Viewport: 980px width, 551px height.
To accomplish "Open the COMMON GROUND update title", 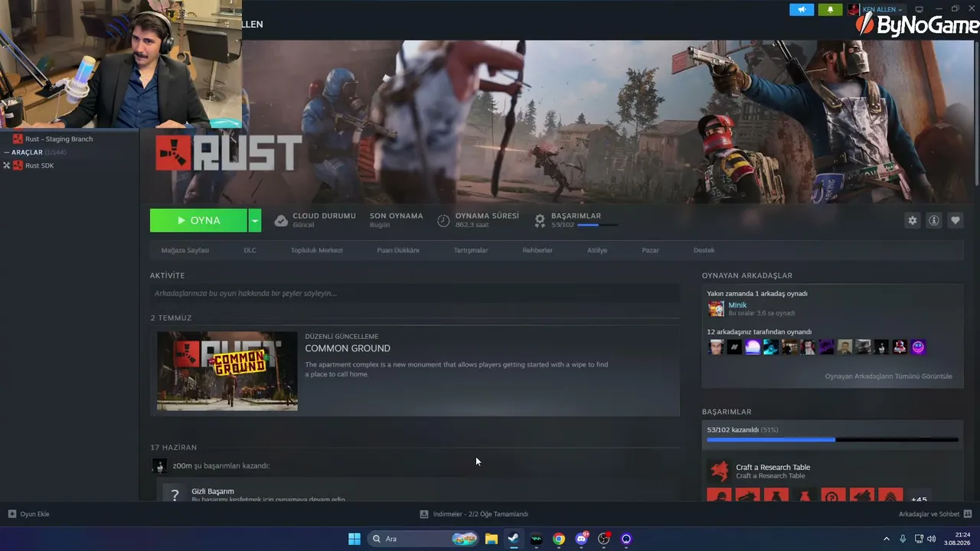I will tap(348, 348).
